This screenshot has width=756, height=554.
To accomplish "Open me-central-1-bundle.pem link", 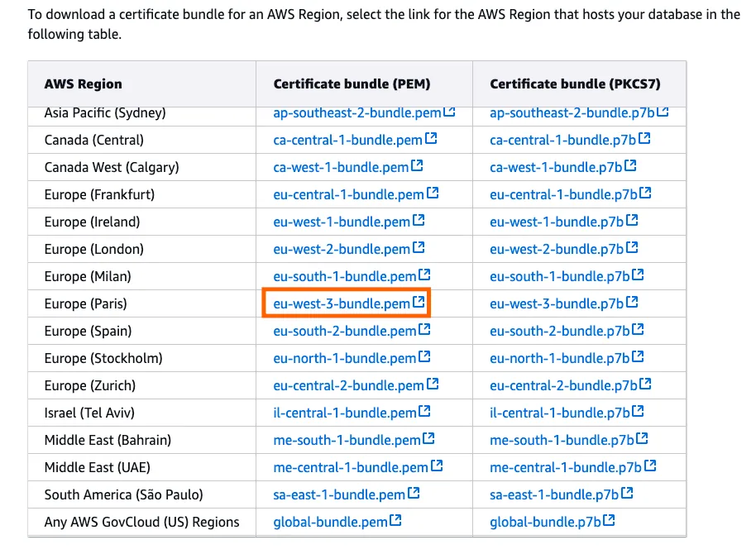I will pos(358,467).
